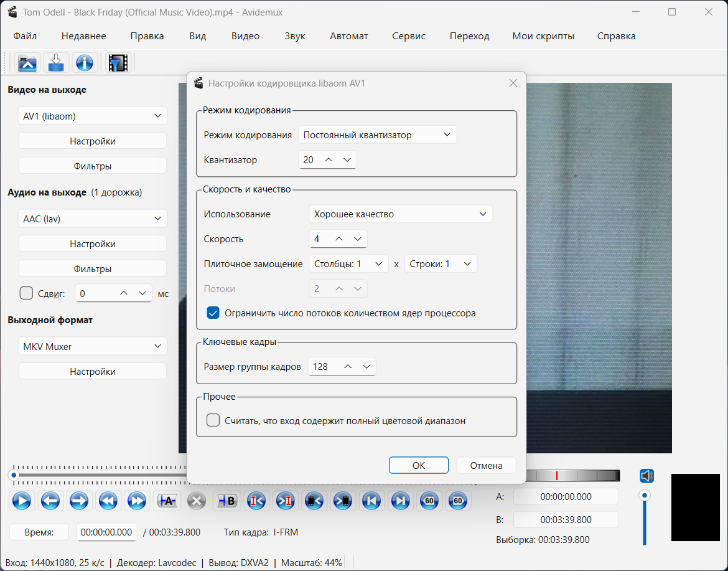Screen dimensions: 728x571
Task: Confirm encoder settings with OK
Action: click(418, 465)
